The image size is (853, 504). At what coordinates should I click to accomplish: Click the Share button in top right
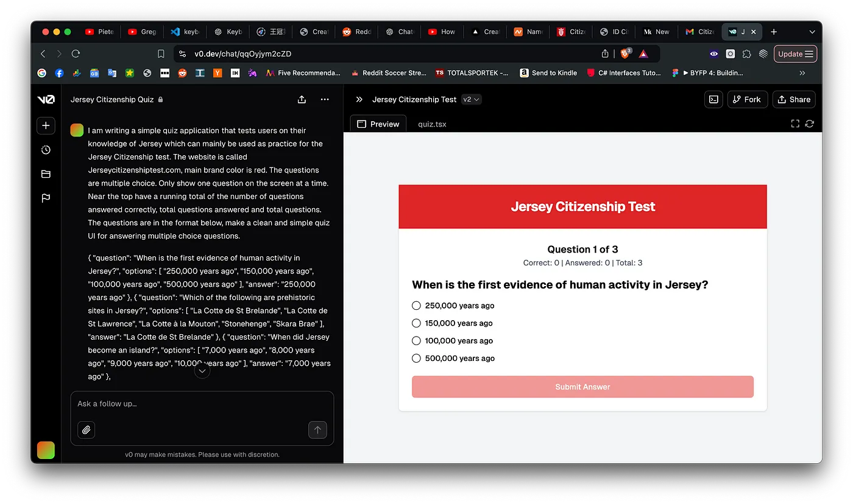coord(794,99)
